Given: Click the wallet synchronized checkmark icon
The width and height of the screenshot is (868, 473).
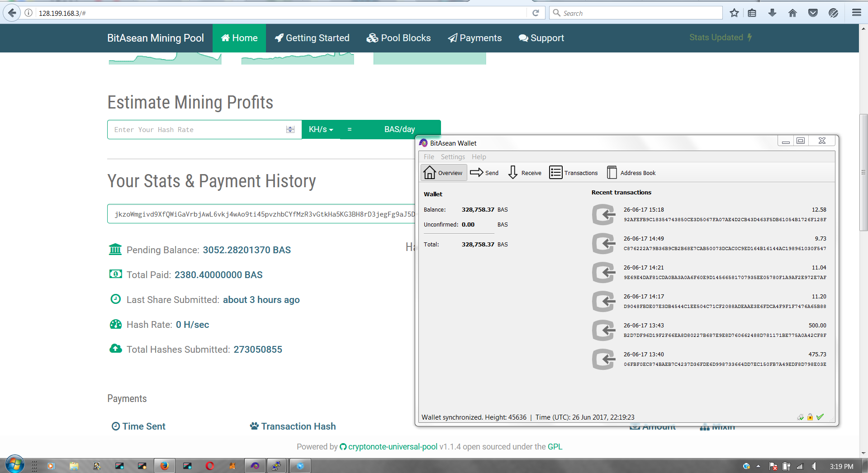Looking at the screenshot, I should pos(820,417).
